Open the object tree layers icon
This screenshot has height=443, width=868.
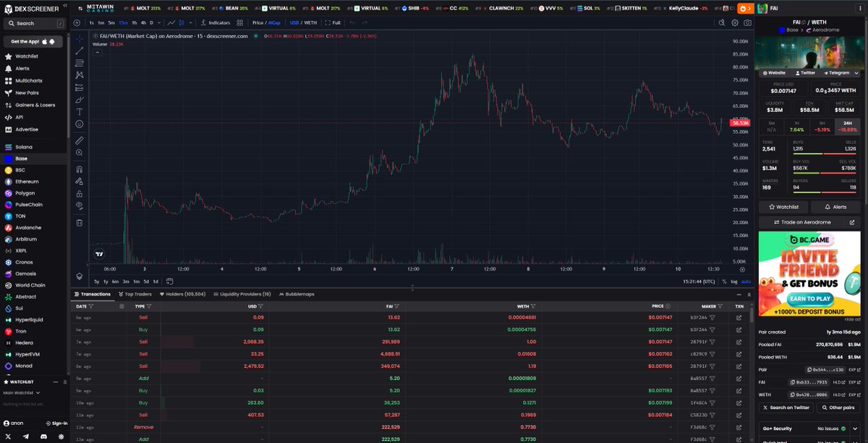click(x=80, y=276)
